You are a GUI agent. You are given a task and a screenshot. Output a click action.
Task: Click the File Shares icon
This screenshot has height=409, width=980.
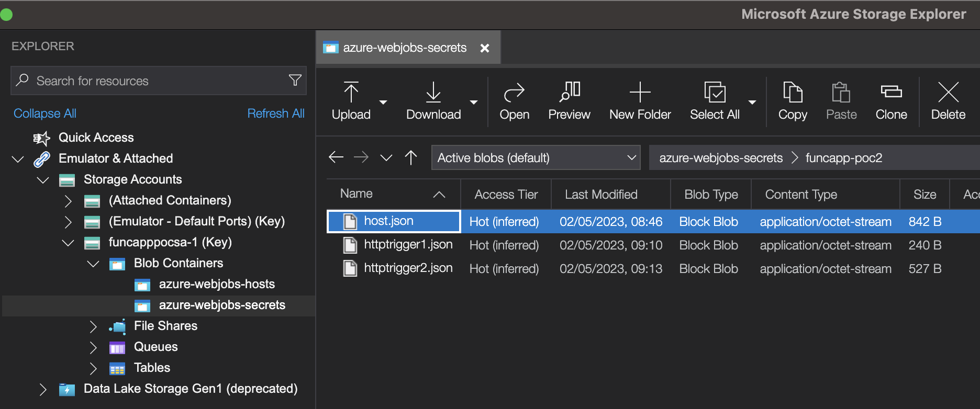pos(117,326)
